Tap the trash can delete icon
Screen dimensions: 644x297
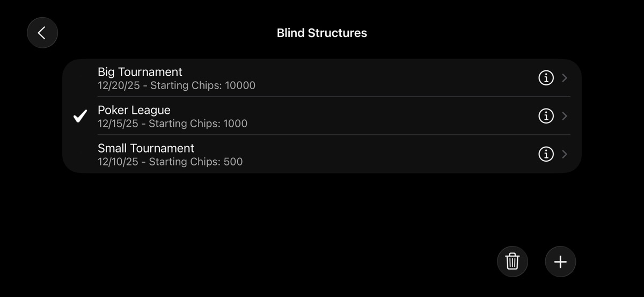[513, 262]
